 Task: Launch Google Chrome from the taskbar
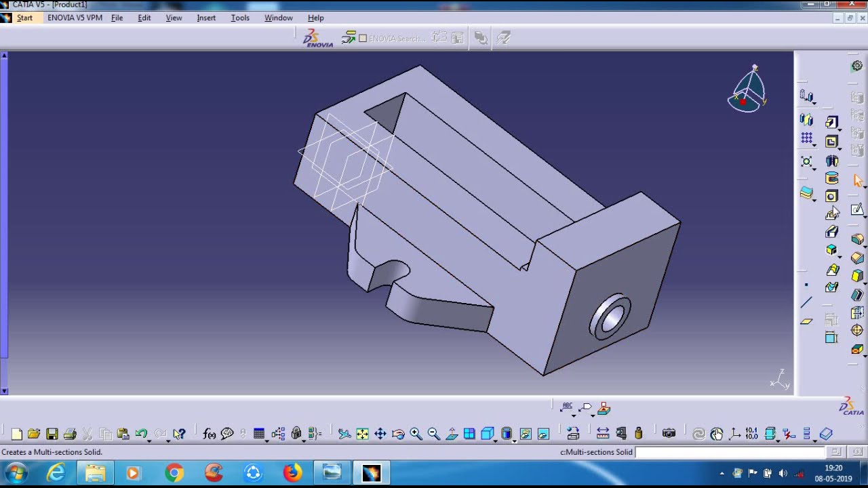click(174, 472)
